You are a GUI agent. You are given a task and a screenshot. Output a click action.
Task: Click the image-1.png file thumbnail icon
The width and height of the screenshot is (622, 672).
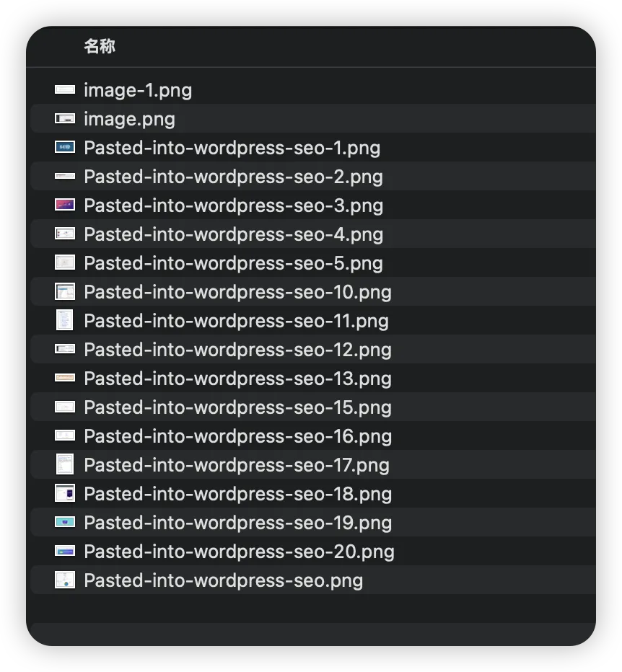click(x=65, y=89)
